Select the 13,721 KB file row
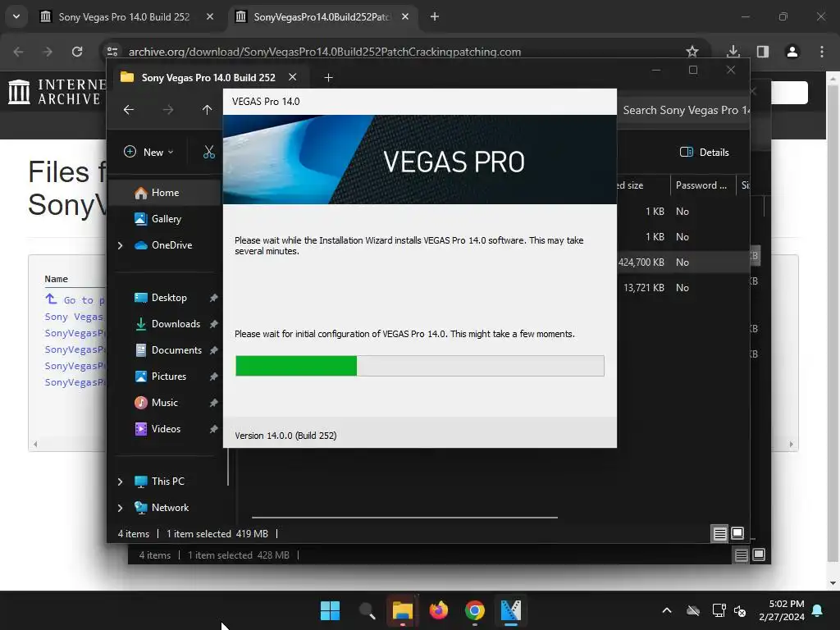This screenshot has height=630, width=840. pos(683,288)
